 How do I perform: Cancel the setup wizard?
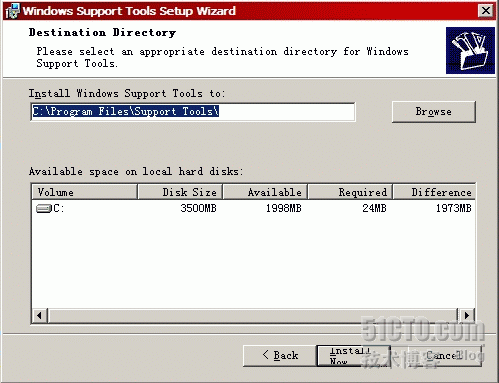click(x=445, y=355)
